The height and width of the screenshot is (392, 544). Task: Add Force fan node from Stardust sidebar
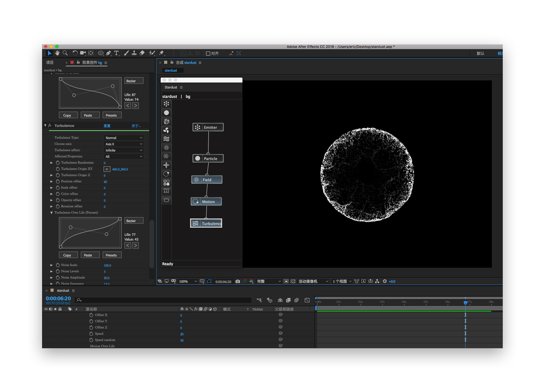pyautogui.click(x=167, y=130)
